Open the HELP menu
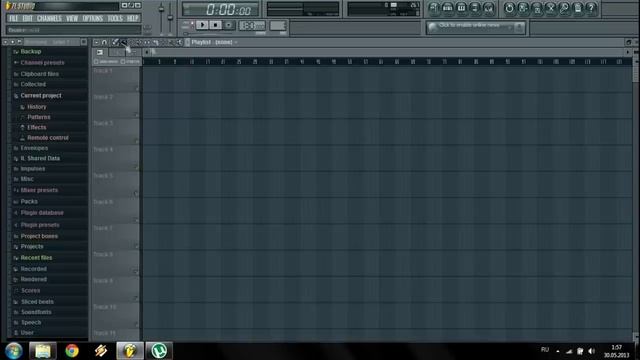 click(132, 18)
